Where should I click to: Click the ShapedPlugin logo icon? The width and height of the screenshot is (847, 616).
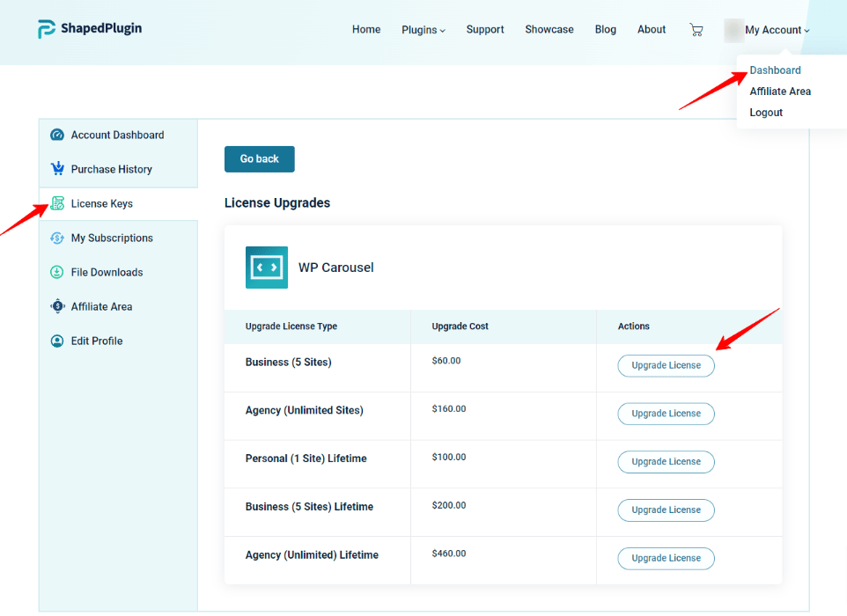tap(47, 29)
